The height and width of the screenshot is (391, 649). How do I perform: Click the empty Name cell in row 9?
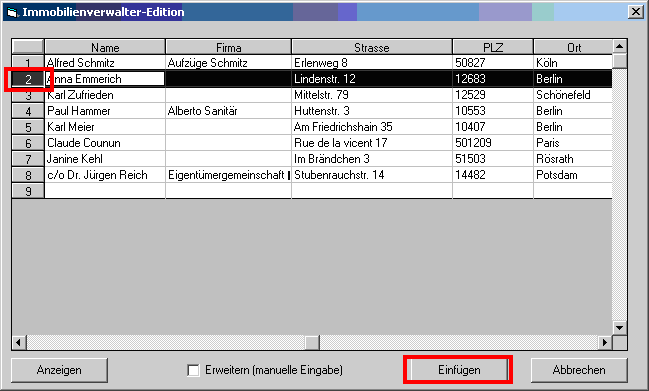pyautogui.click(x=105, y=191)
